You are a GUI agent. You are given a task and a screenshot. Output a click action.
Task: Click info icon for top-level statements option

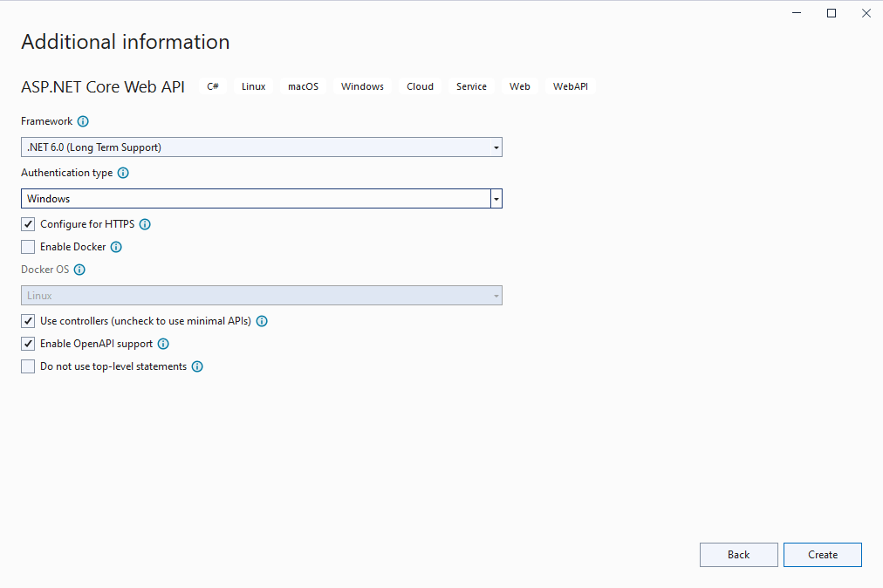(x=197, y=366)
